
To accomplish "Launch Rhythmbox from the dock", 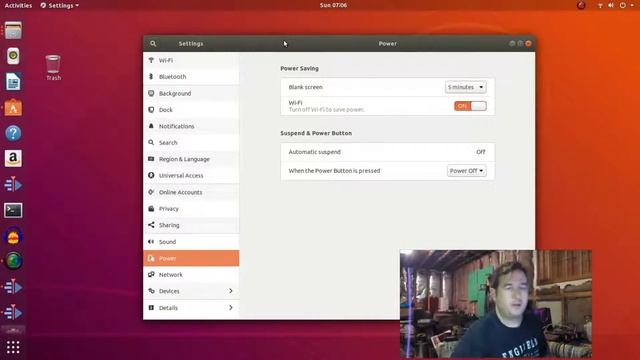I will (x=13, y=56).
